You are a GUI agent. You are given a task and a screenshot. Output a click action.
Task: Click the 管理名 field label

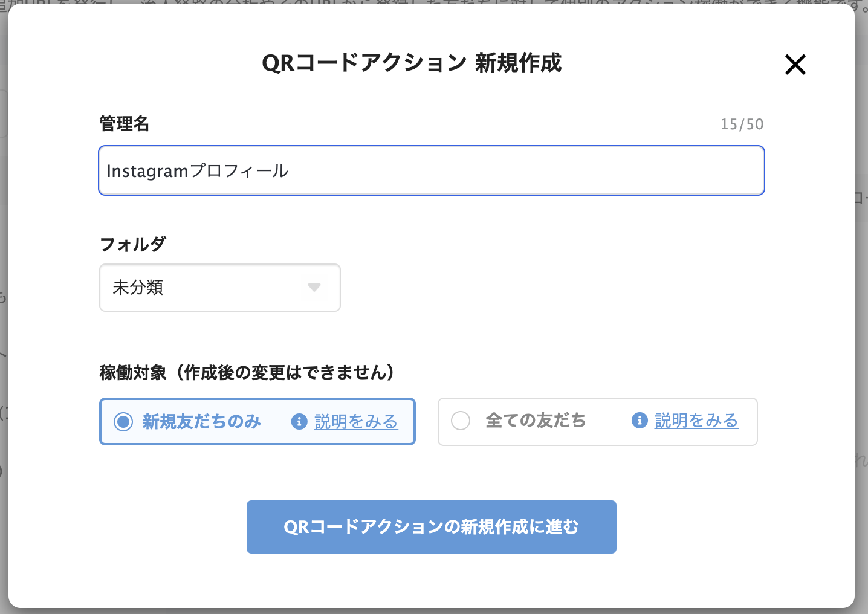pyautogui.click(x=125, y=124)
